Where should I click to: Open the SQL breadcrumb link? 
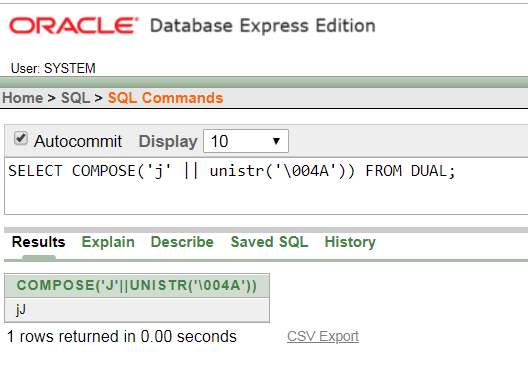pyautogui.click(x=75, y=98)
